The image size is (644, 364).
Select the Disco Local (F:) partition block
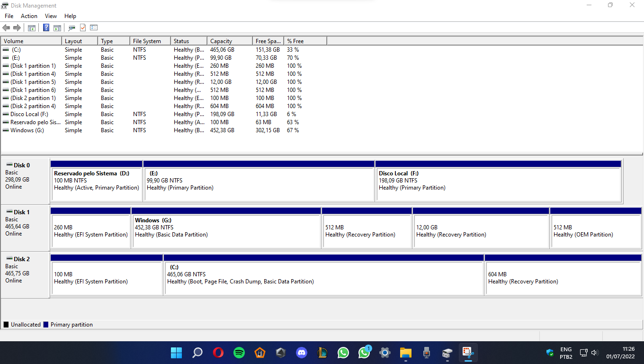(x=498, y=181)
